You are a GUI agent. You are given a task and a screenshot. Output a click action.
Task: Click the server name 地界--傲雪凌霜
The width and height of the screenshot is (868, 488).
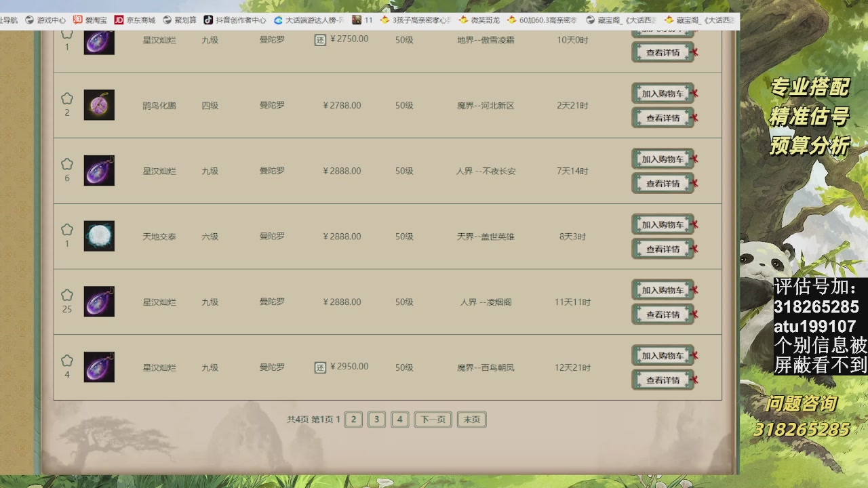pos(486,40)
